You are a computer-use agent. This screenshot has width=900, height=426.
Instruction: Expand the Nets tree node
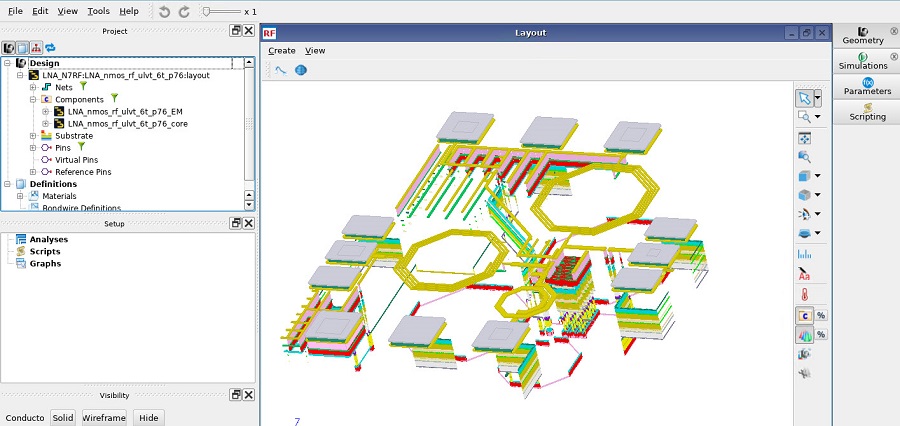click(x=33, y=88)
